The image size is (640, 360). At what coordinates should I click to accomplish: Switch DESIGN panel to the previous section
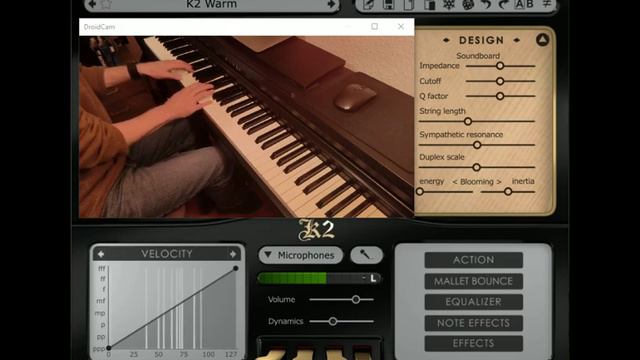coord(446,40)
